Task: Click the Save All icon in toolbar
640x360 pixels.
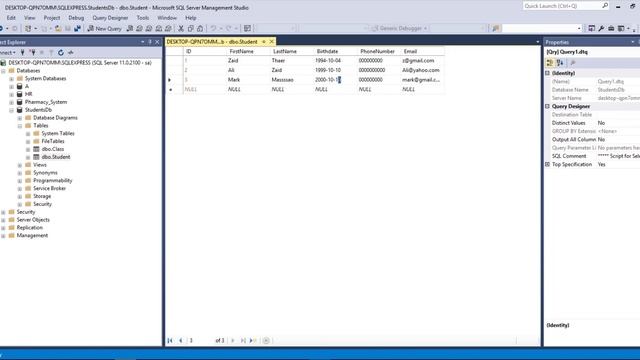Action: (x=77, y=28)
